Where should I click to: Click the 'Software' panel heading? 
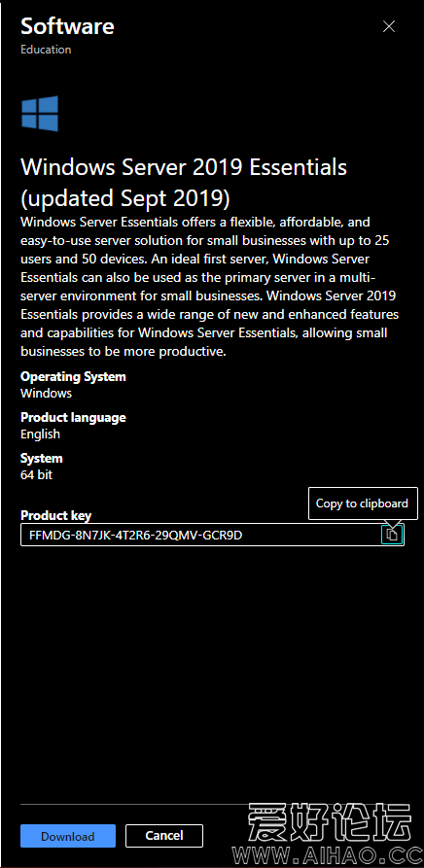pos(67,26)
